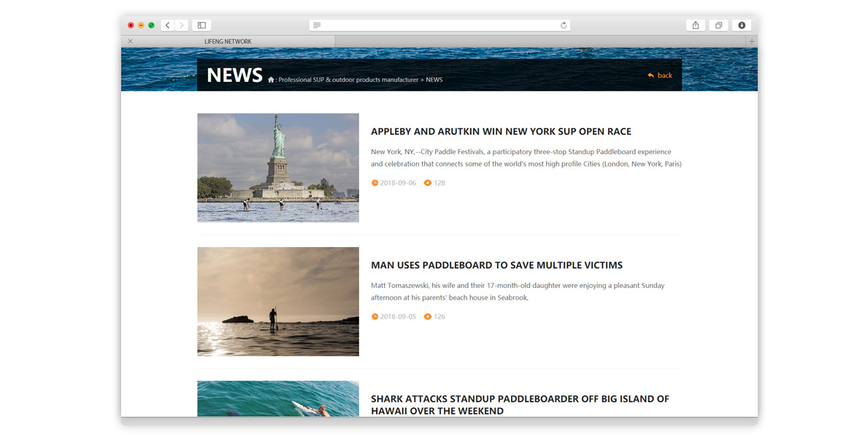Open the surfer on turquoise water thumbnail

[278, 398]
